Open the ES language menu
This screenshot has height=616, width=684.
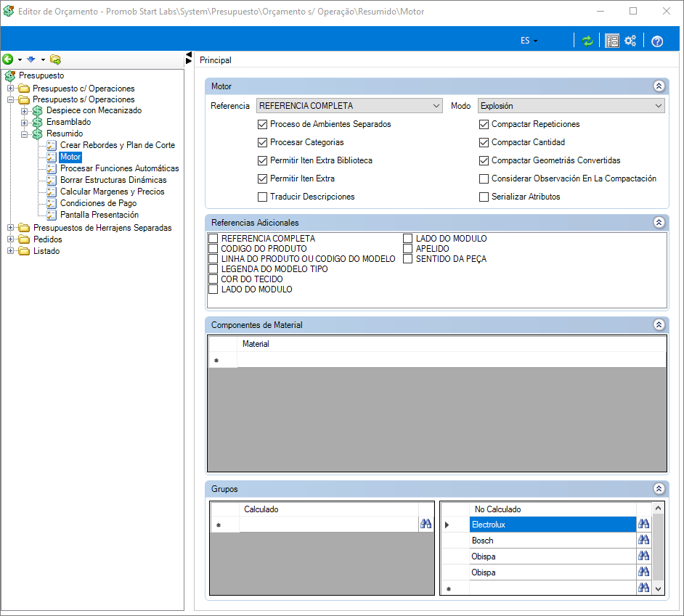tap(529, 41)
